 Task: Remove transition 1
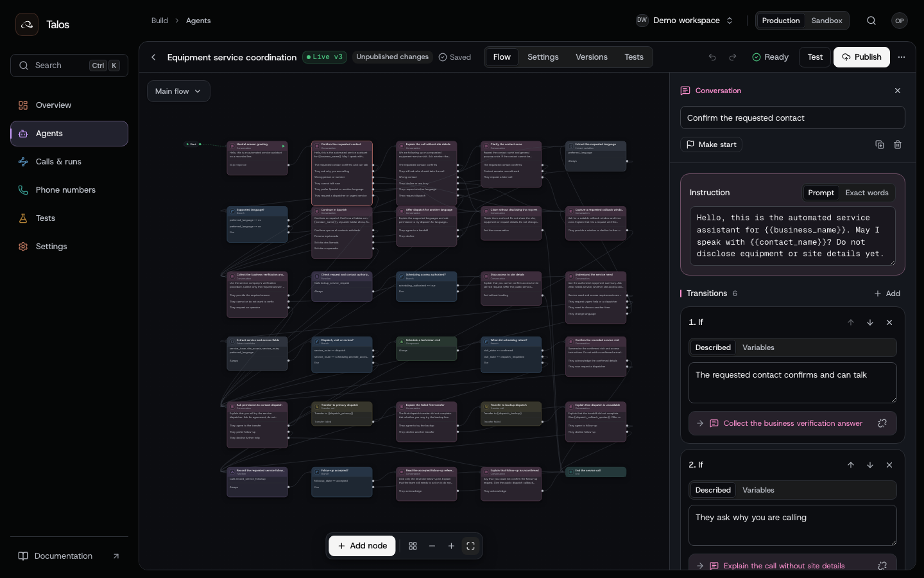tap(889, 322)
